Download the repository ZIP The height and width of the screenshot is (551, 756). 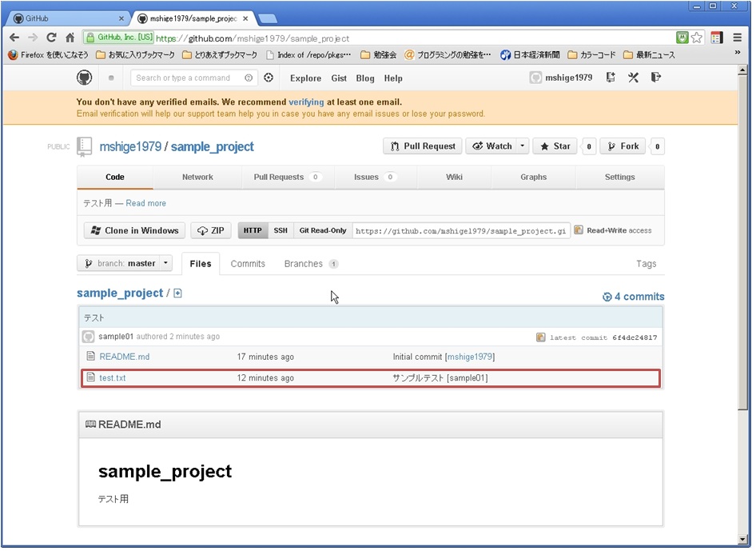[x=211, y=230]
